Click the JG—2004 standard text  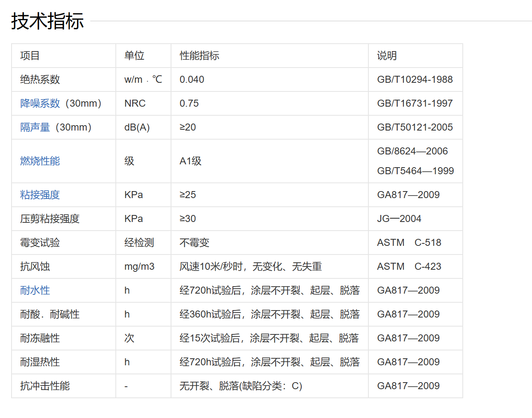point(399,219)
